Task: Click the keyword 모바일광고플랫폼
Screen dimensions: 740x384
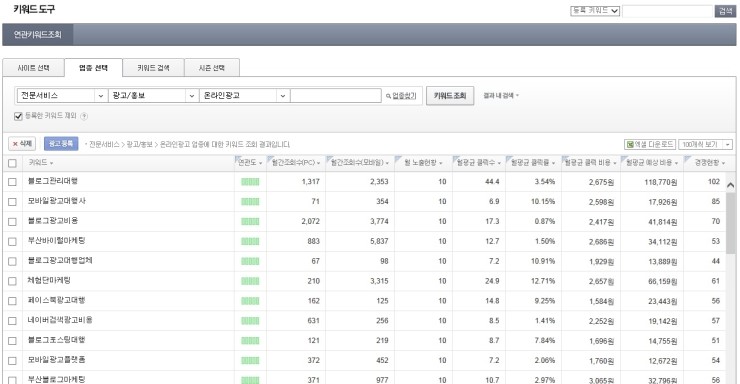Action: coord(57,360)
